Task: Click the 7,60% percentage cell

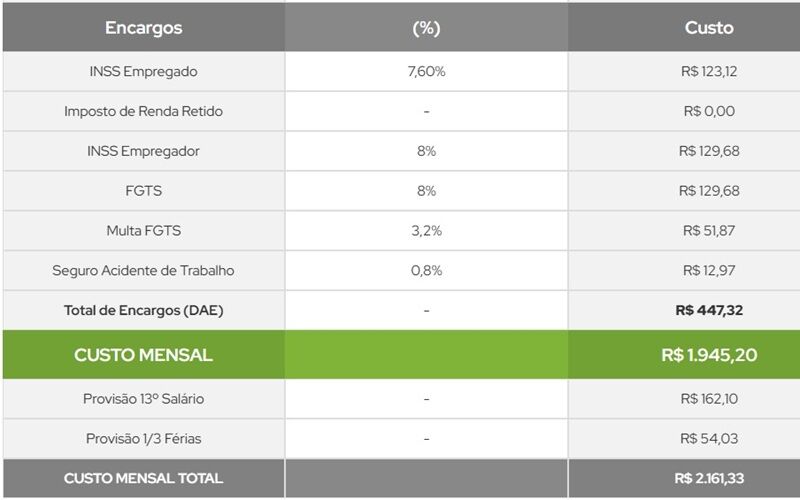Action: [x=426, y=72]
